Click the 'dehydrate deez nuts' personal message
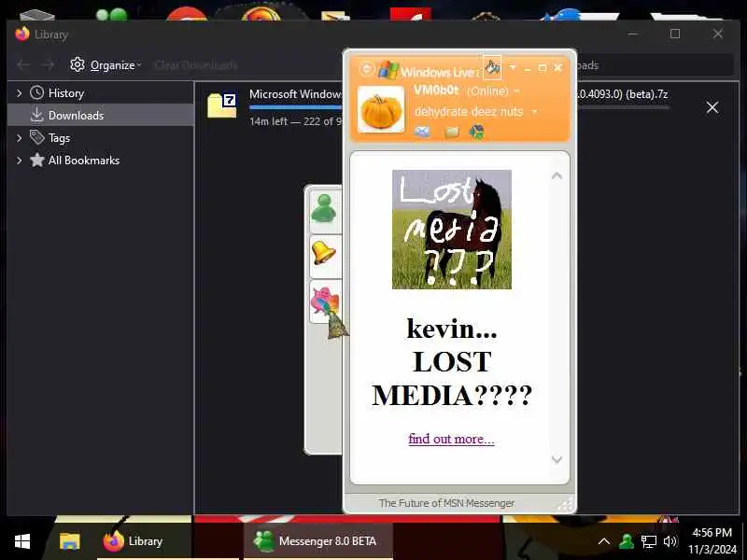Viewport: 747px width, 560px height. (469, 111)
